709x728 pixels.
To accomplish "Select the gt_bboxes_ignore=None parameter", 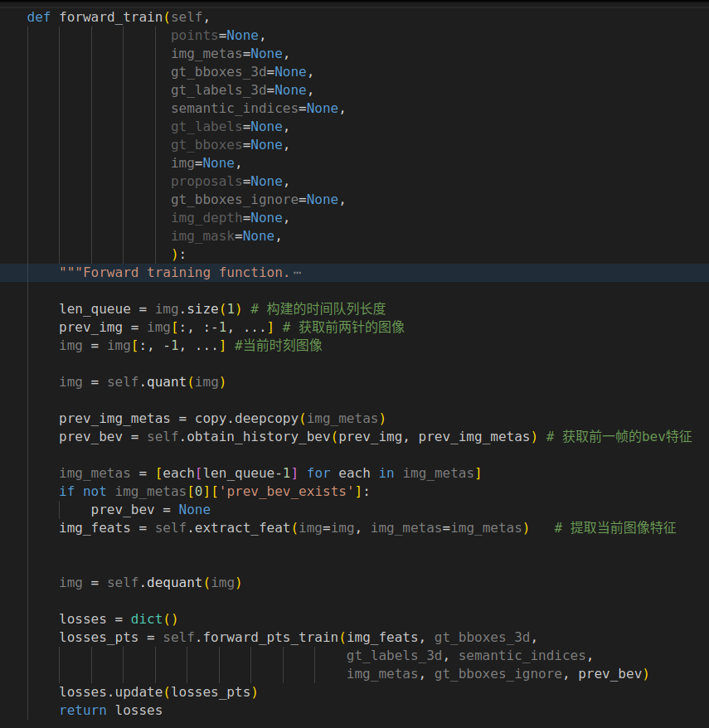I will [x=255, y=200].
